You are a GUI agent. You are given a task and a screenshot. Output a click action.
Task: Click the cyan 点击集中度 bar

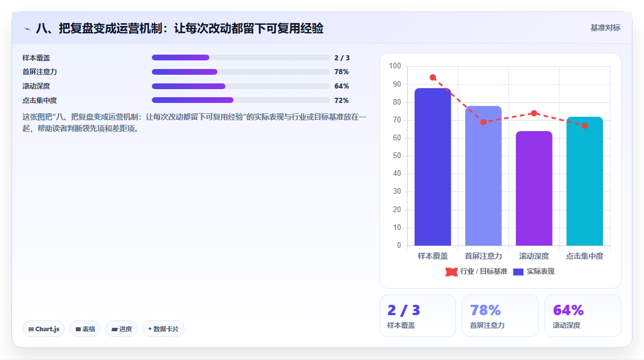point(584,181)
